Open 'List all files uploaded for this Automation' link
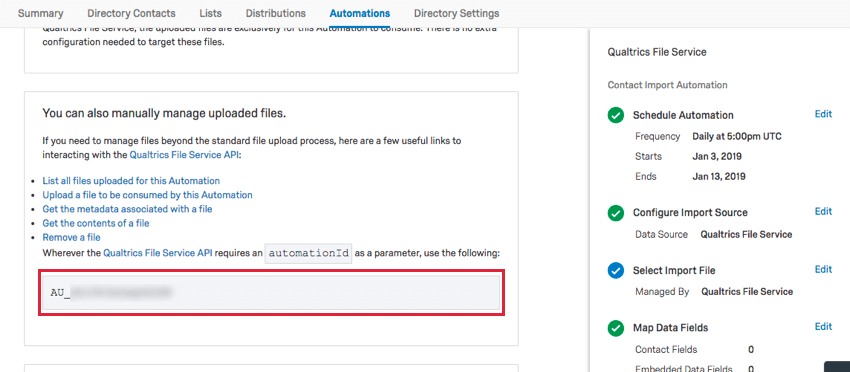Viewport: 850px width, 372px height. pyautogui.click(x=131, y=181)
